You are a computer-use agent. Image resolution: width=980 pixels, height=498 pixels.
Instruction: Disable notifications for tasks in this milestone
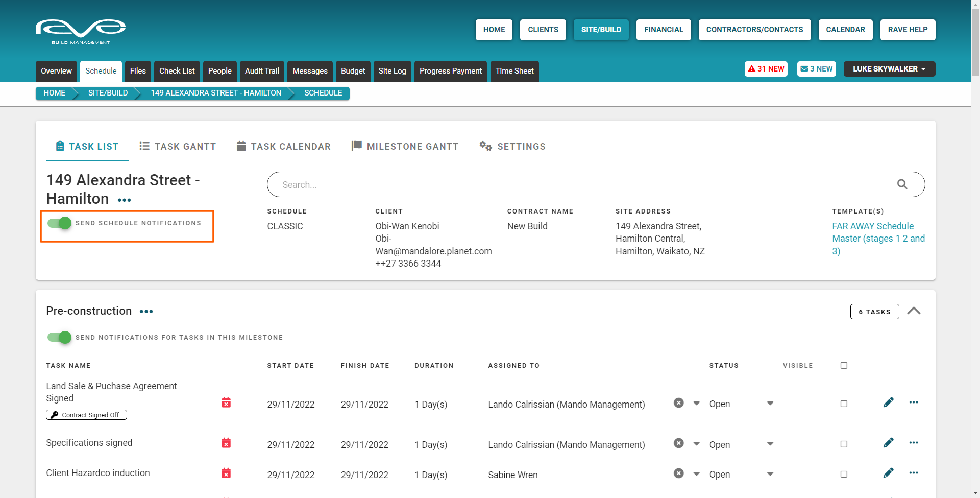point(59,338)
